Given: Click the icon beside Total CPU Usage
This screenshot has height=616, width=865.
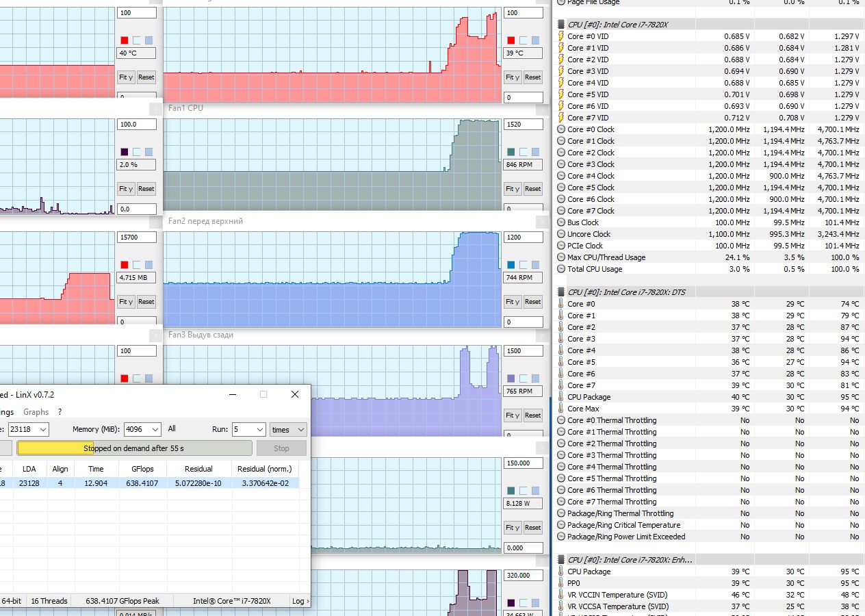Looking at the screenshot, I should 561,269.
